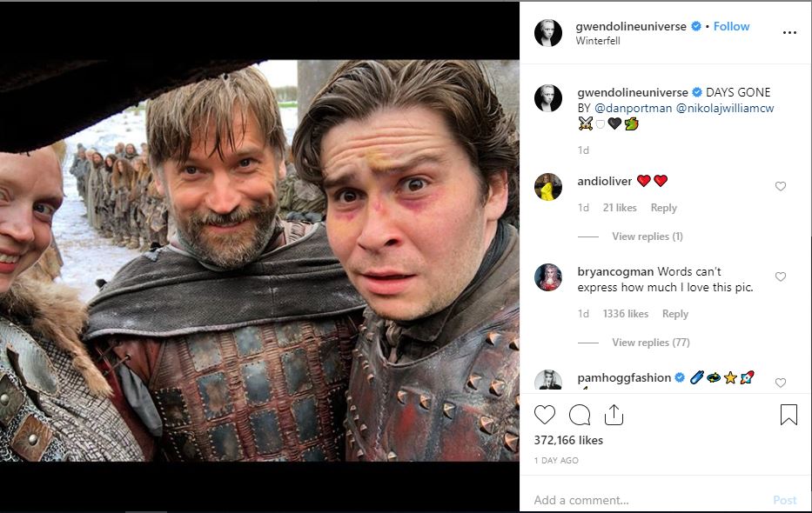Click the Add a comment field

click(644, 500)
